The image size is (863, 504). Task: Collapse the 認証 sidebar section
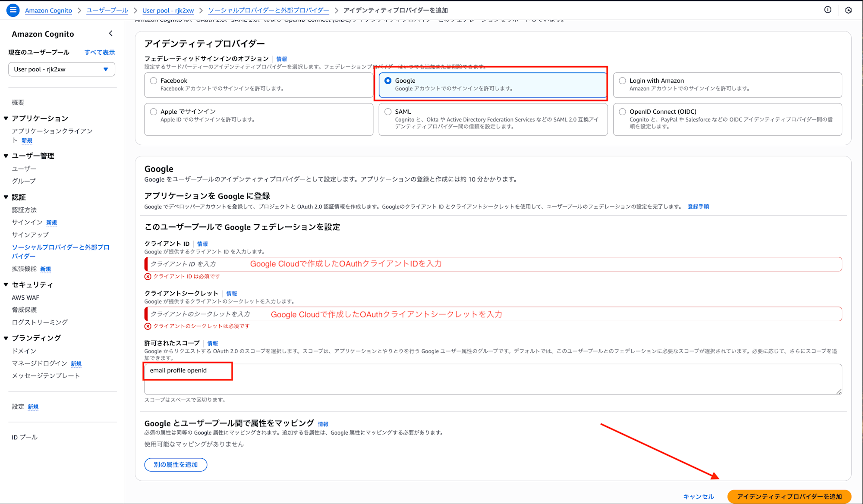[x=6, y=197]
